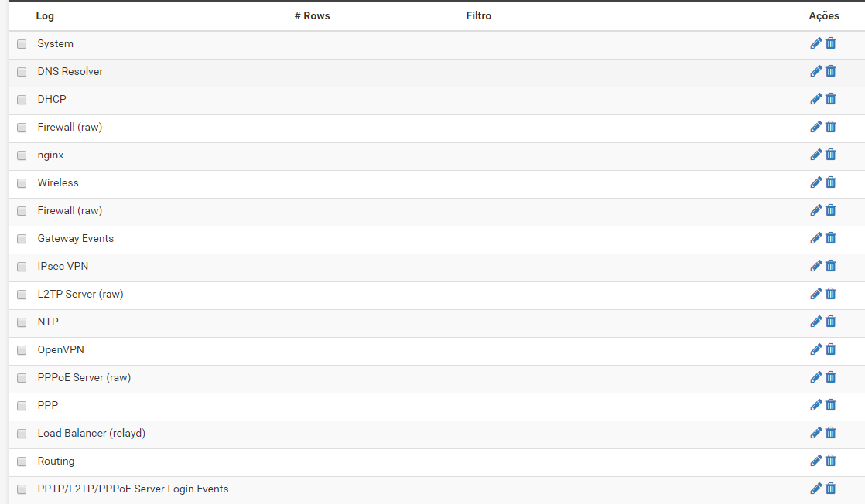Mark the Server Login Events checkbox

coord(22,489)
